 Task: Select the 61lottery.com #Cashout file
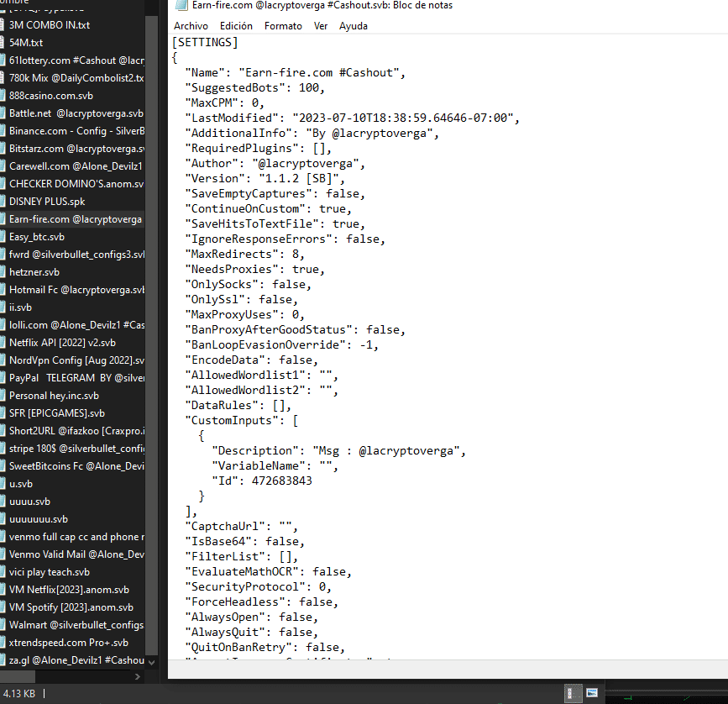(72, 60)
